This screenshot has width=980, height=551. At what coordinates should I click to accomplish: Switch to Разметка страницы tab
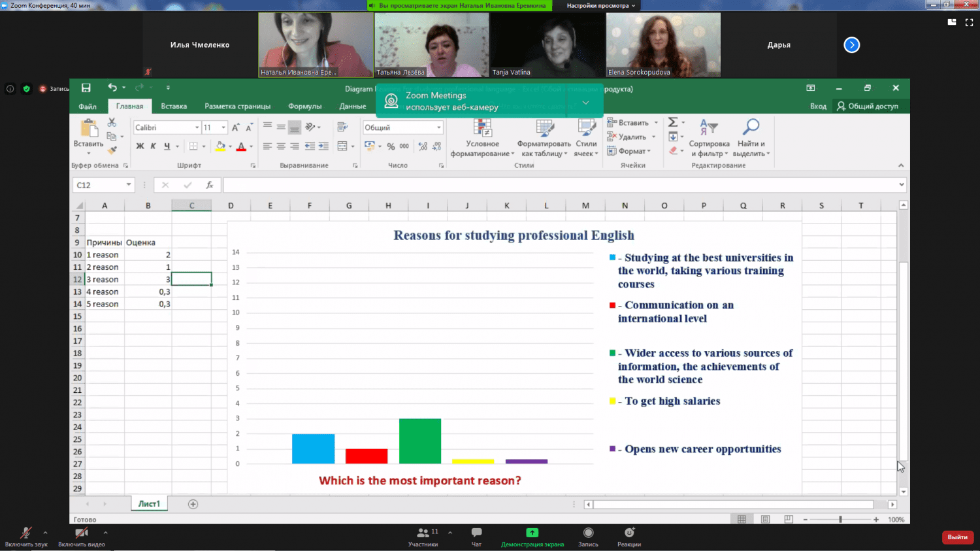point(237,106)
